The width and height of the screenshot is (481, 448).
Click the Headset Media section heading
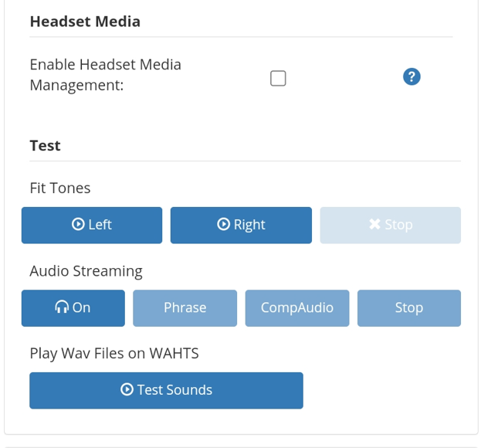(x=85, y=22)
